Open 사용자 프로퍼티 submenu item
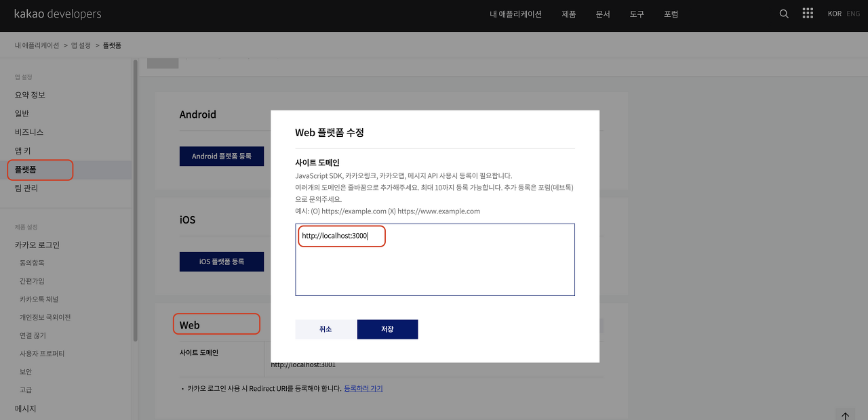The image size is (868, 420). point(42,354)
